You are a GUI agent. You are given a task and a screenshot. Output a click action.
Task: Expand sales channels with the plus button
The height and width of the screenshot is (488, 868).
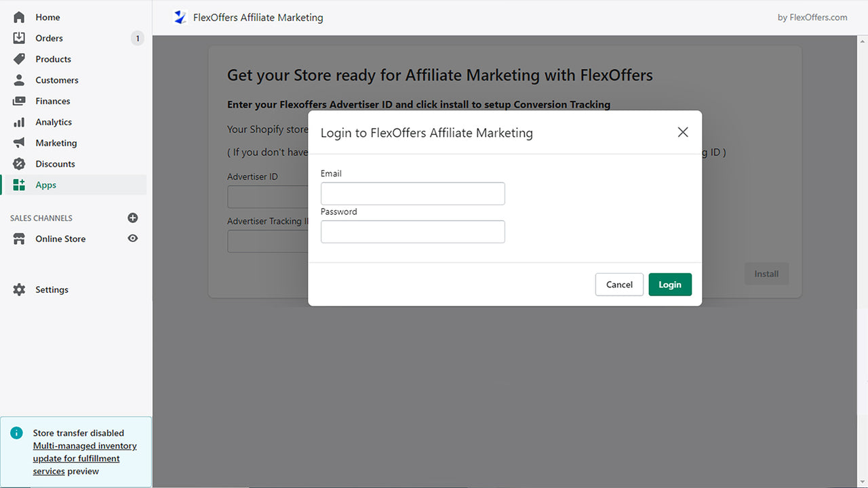coord(133,218)
